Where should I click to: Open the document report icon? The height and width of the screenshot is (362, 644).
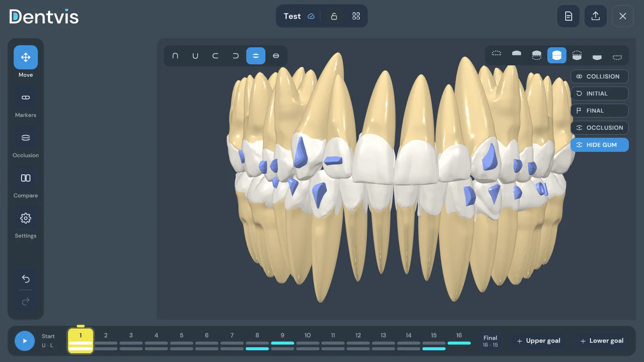[569, 16]
